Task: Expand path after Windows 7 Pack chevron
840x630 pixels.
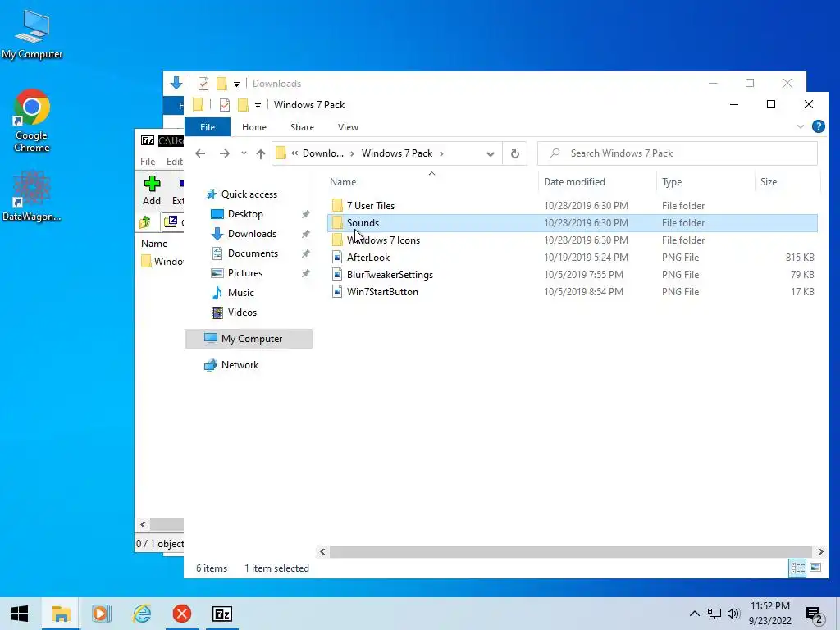Action: click(x=441, y=153)
